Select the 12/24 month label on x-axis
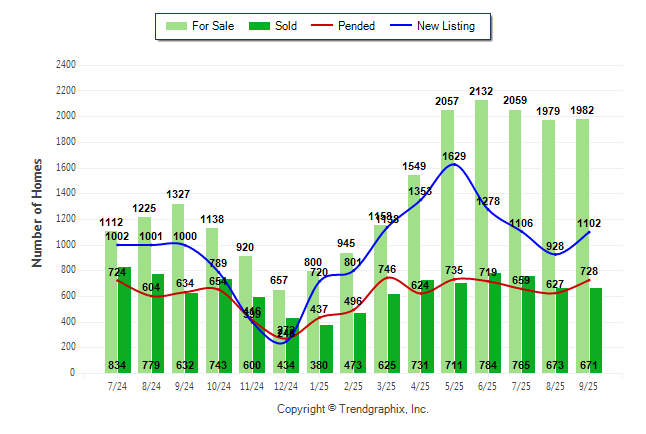Image resolution: width=646 pixels, height=434 pixels. tap(286, 386)
